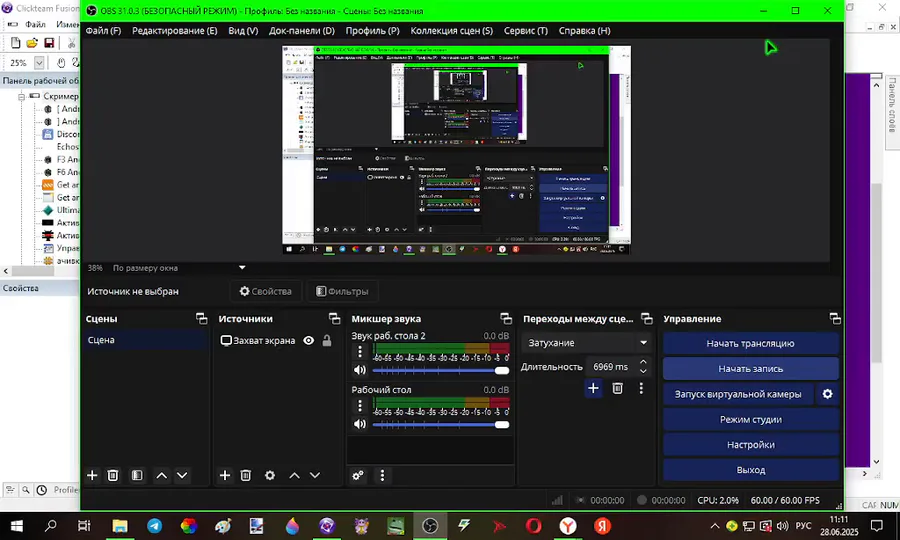Click Выход button in Управление
Image resolution: width=900 pixels, height=540 pixels.
[x=751, y=470]
